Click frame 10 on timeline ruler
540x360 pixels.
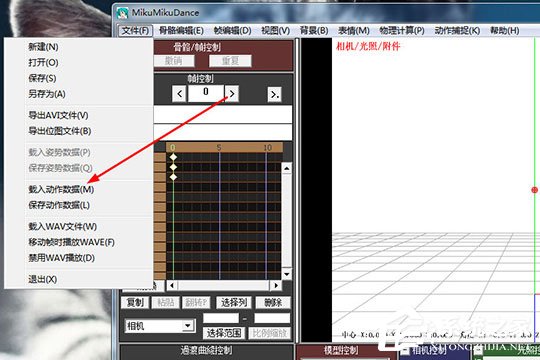pos(267,147)
